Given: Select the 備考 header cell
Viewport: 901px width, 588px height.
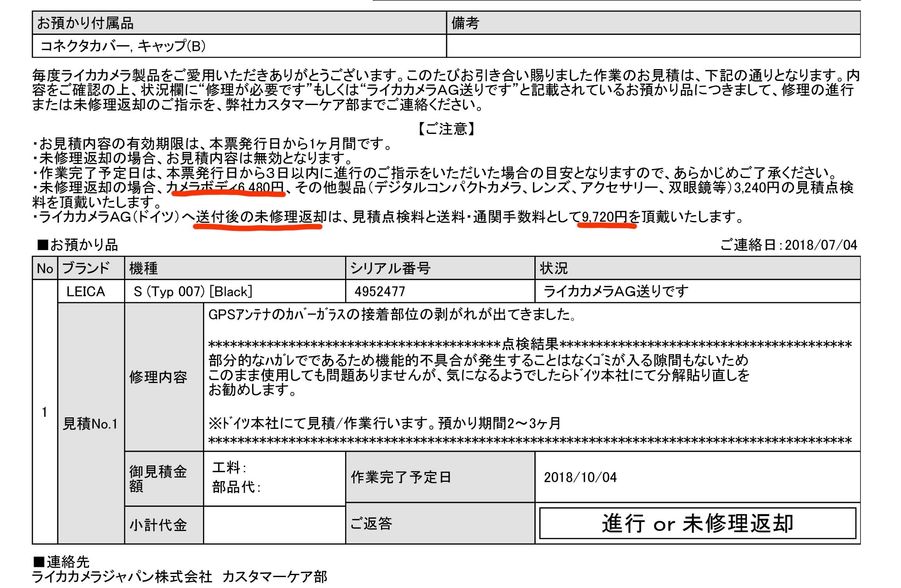Looking at the screenshot, I should pos(653,23).
